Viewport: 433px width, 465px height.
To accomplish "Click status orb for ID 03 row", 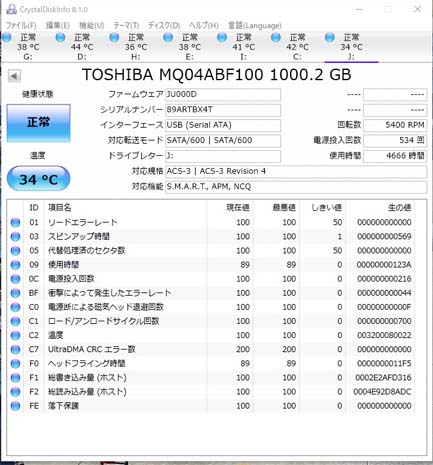I will pyautogui.click(x=15, y=236).
